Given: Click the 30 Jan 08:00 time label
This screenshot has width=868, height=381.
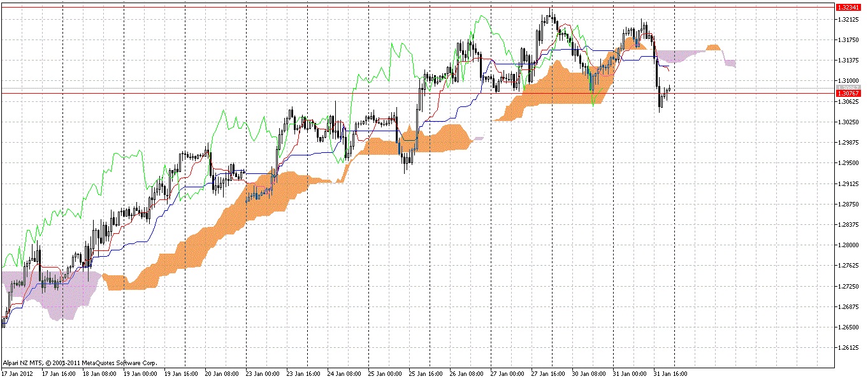Looking at the screenshot, I should click(x=588, y=374).
